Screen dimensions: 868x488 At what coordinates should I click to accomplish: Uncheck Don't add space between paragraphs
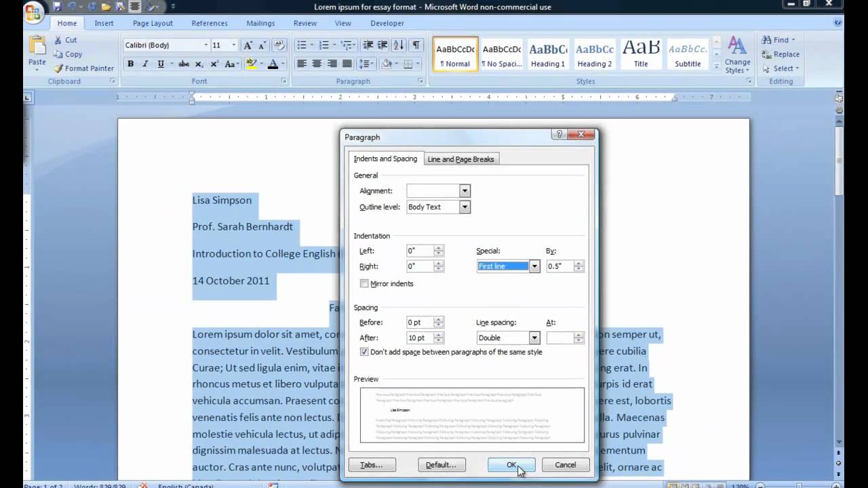pos(364,352)
